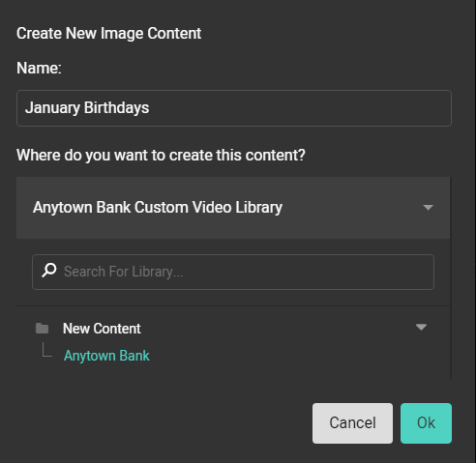Click the library list vertical scrollbar

pos(451,278)
